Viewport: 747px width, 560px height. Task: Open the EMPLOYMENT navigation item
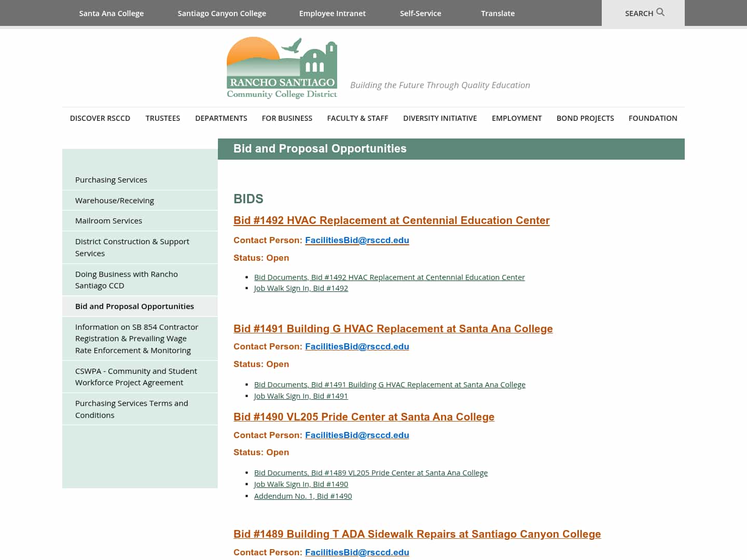tap(517, 118)
